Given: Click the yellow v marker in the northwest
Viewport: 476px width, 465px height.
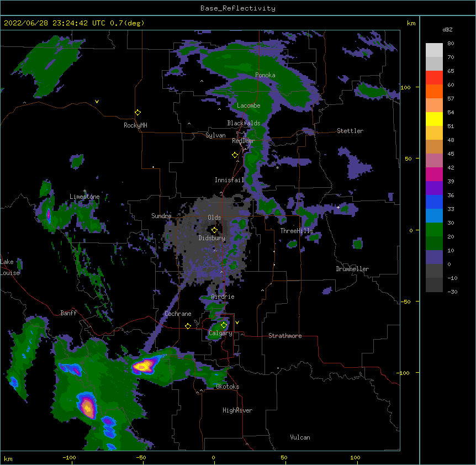Looking at the screenshot, I should (97, 102).
